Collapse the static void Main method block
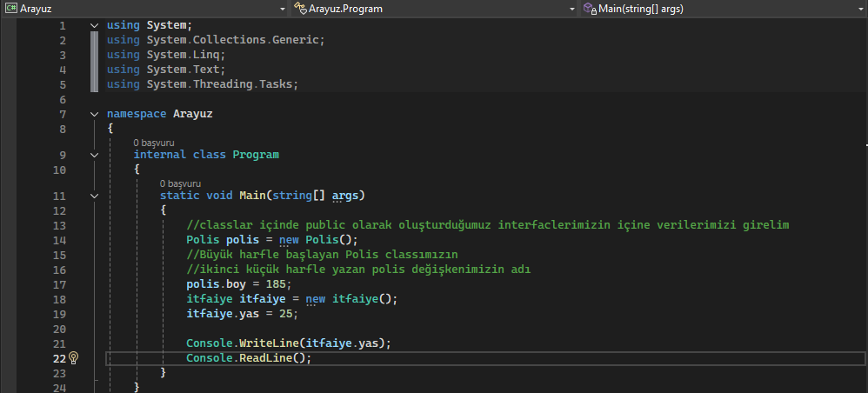The width and height of the screenshot is (868, 393). click(95, 196)
